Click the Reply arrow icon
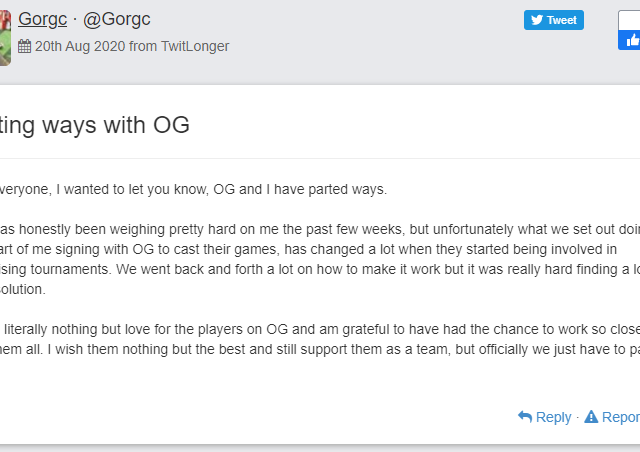640x452 pixels. pyautogui.click(x=525, y=417)
